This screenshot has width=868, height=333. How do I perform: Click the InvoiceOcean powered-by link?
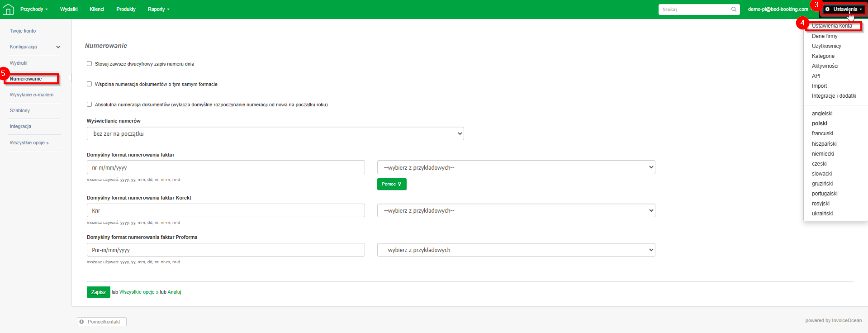(847, 321)
